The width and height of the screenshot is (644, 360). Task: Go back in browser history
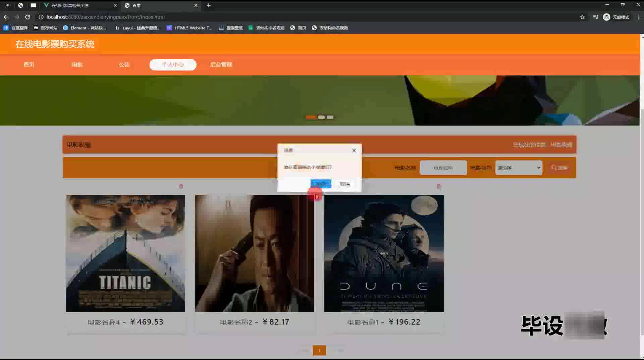coord(6,17)
